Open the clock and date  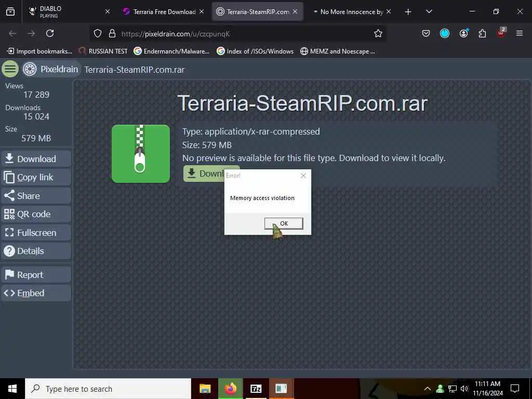tap(487, 389)
